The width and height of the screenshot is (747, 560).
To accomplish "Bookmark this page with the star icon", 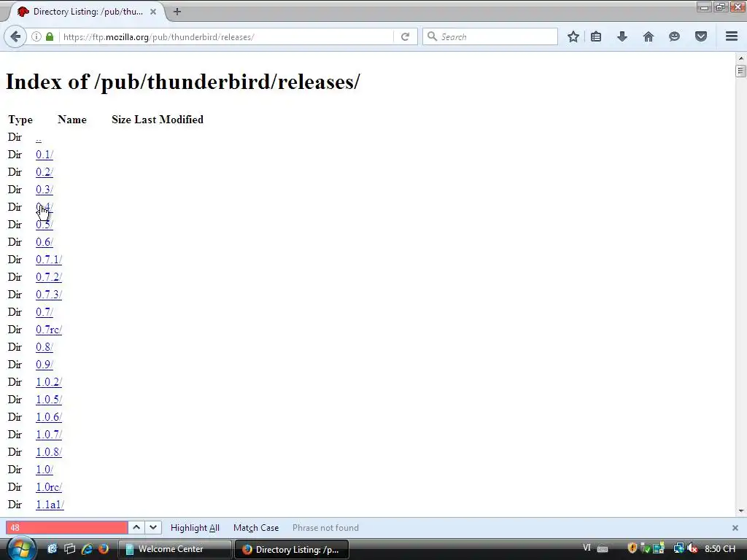I will click(x=573, y=36).
